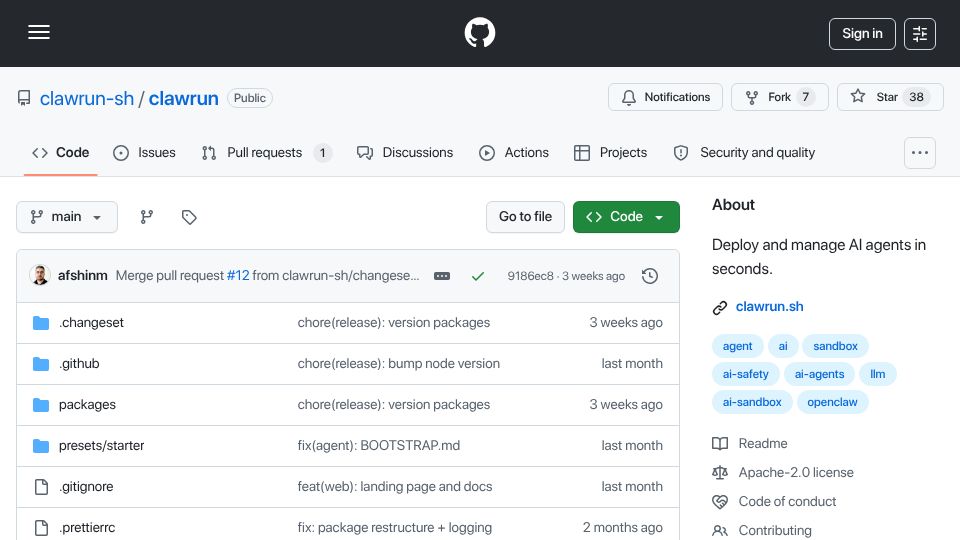View commit history clock icon

[x=650, y=276]
